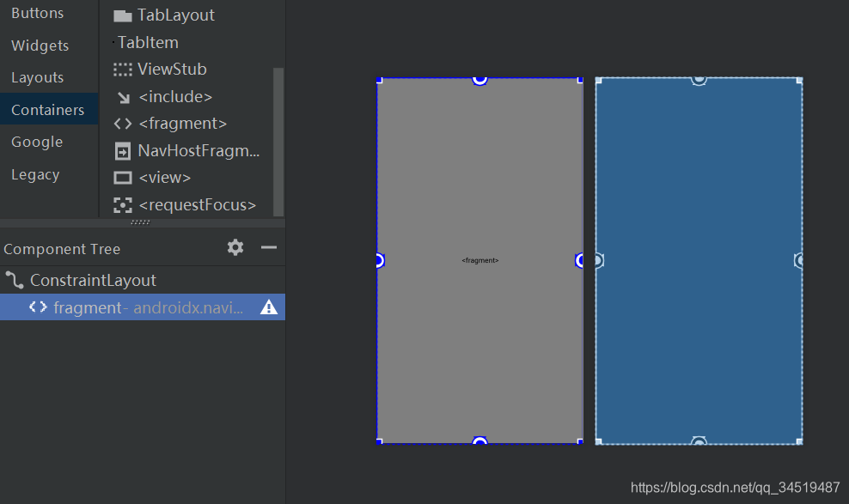Click the warning icon on fragment row
849x504 pixels.
click(x=269, y=307)
